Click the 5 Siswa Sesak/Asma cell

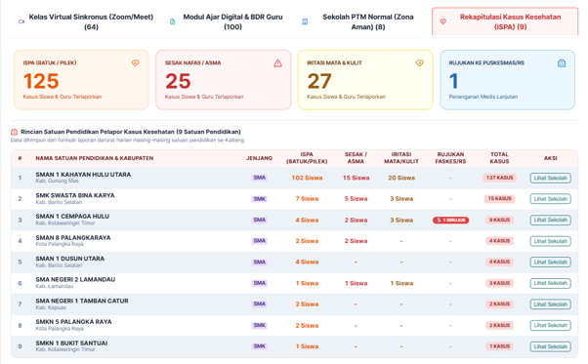pyautogui.click(x=356, y=199)
